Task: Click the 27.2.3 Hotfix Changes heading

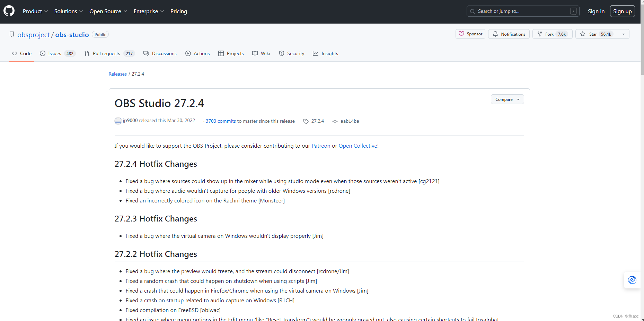Action: coord(156,219)
